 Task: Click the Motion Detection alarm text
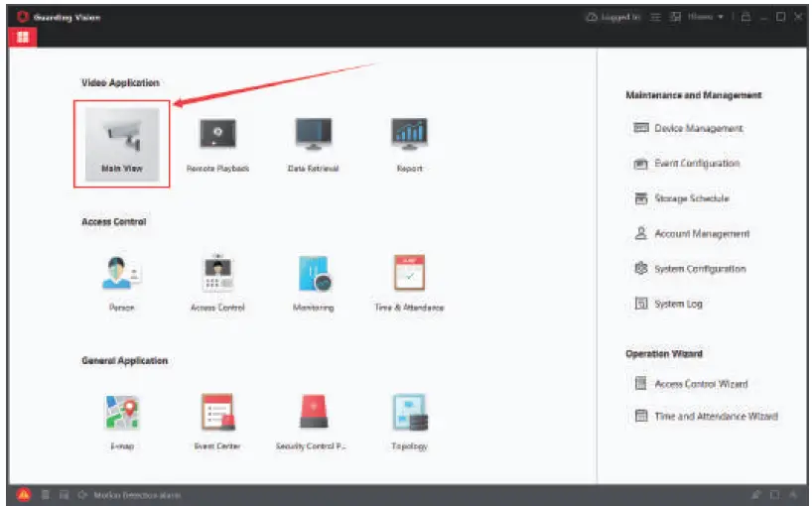tap(137, 495)
